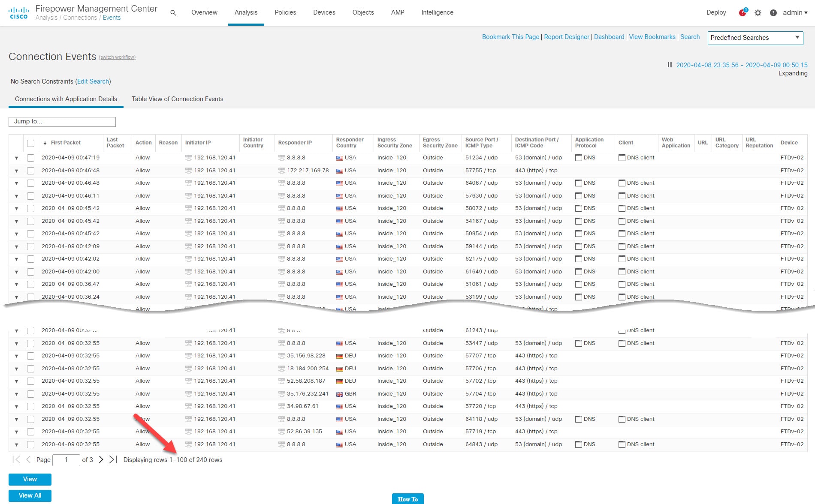Click host icon for initiator in 00:47:19 row

(x=188, y=158)
